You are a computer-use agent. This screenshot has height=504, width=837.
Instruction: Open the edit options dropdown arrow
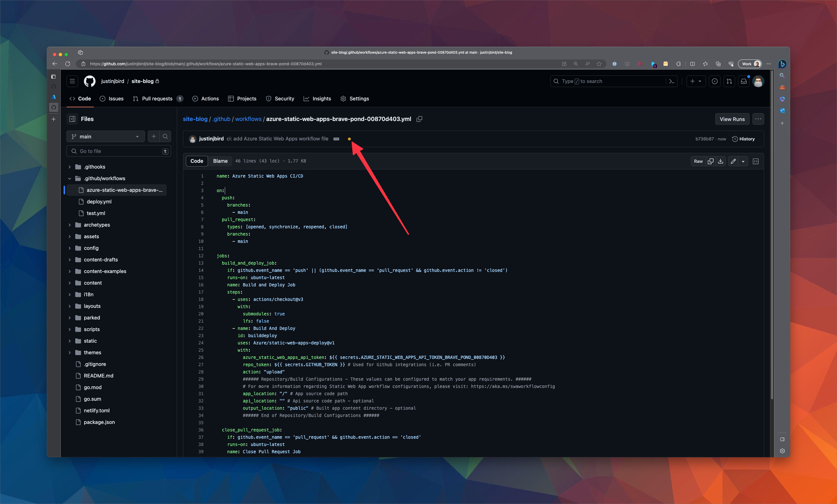[x=743, y=161]
